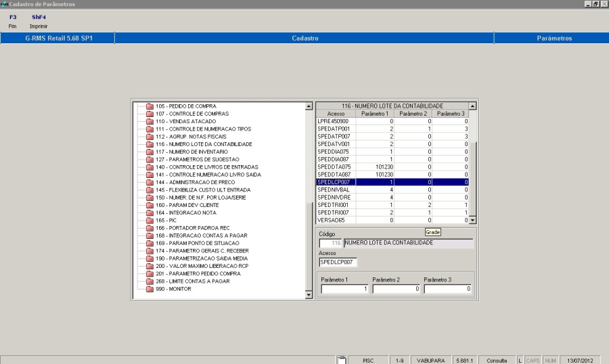The height and width of the screenshot is (364, 609).
Task: Click the Acesso input field
Action: point(338,263)
